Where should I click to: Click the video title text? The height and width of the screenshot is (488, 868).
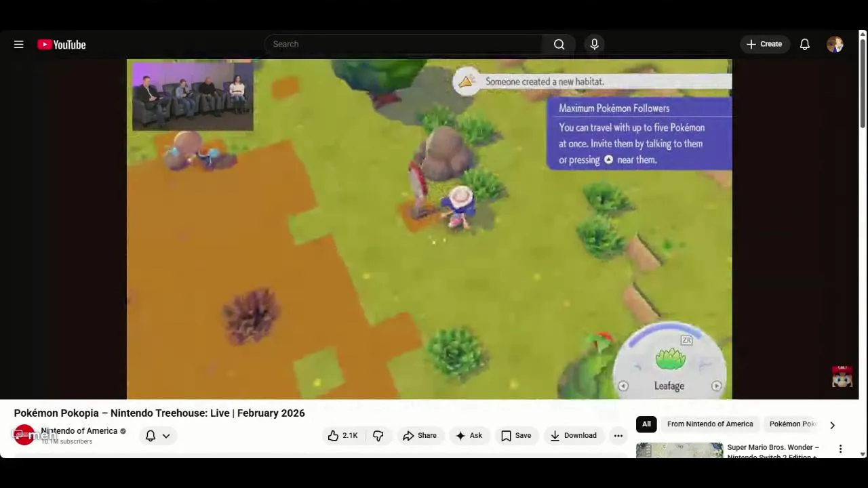point(159,413)
